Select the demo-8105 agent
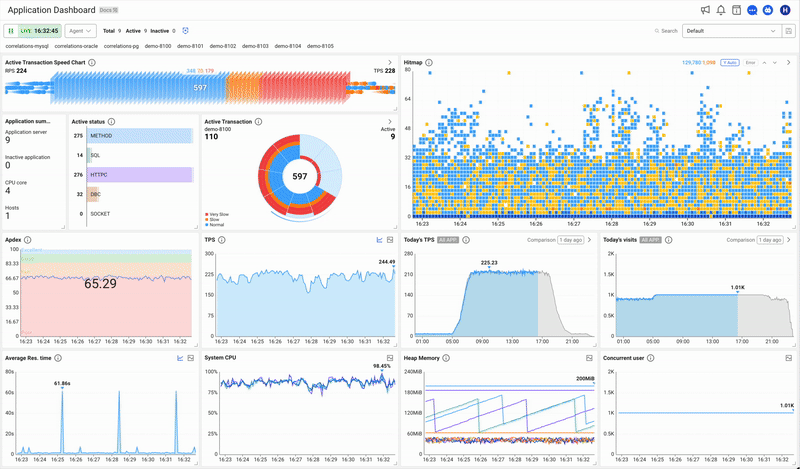 coord(320,46)
